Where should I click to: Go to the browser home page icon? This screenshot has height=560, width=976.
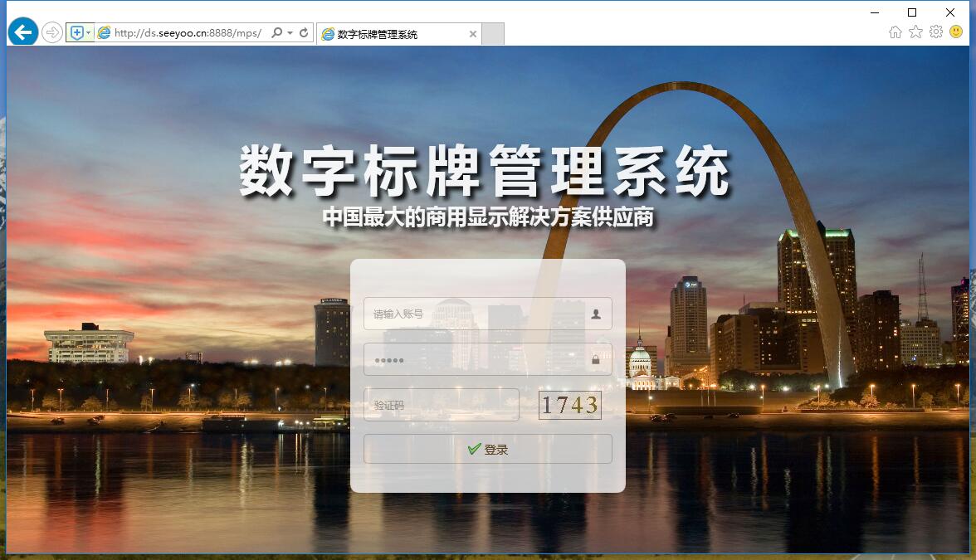click(x=895, y=32)
